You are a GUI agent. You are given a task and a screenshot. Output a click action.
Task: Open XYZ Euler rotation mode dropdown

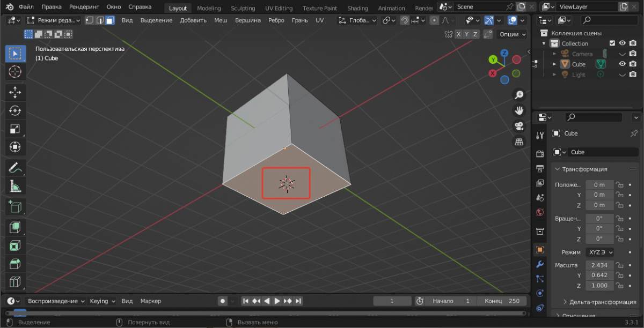[600, 252]
